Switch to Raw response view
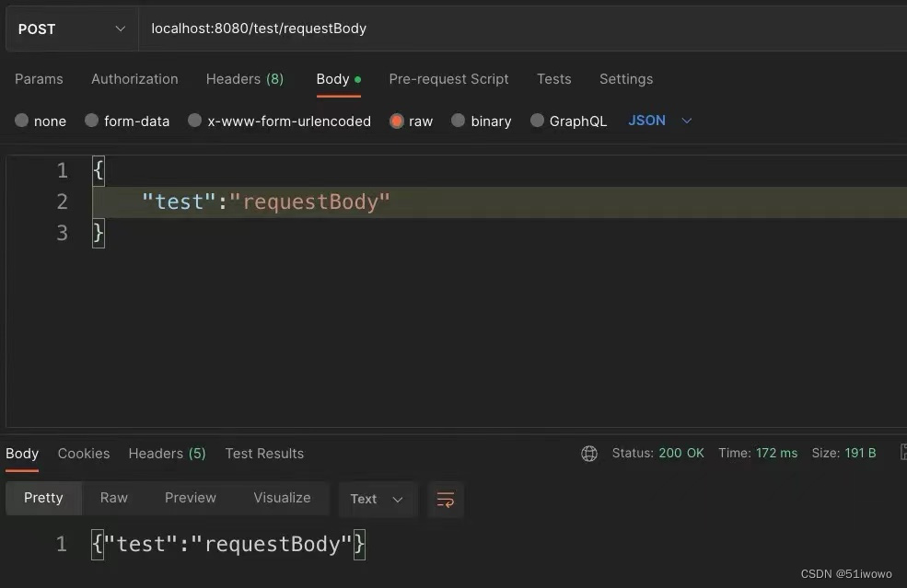Screen dimensions: 907x588 114,499
